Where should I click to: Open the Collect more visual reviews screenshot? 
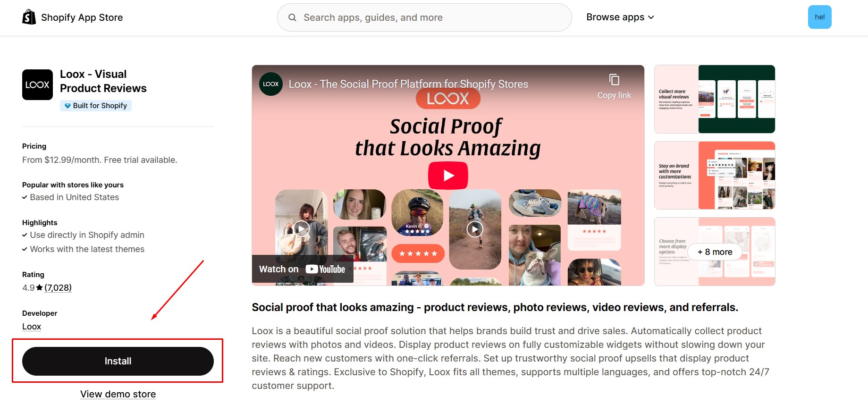(x=714, y=99)
